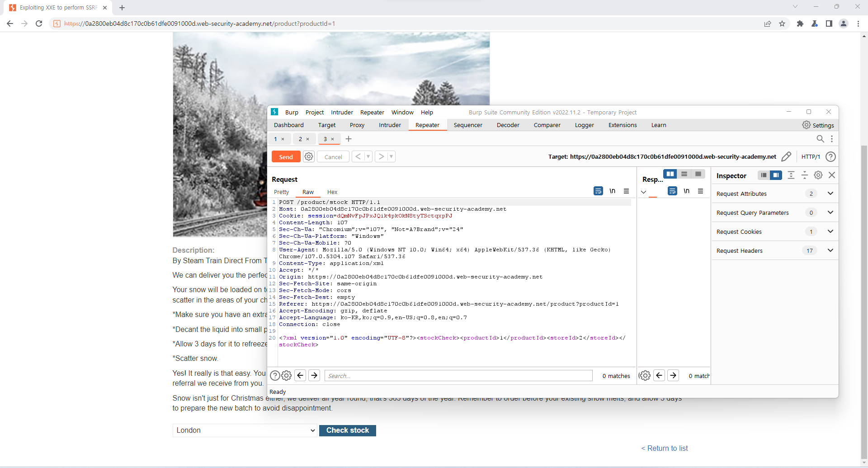Open Burp Settings gear
Screen dimensions: 868x468
807,125
